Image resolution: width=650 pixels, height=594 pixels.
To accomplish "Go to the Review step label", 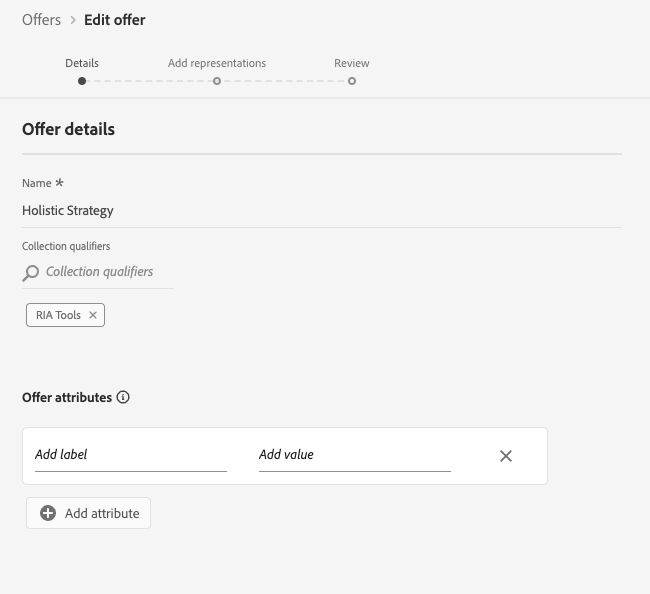I will point(352,63).
